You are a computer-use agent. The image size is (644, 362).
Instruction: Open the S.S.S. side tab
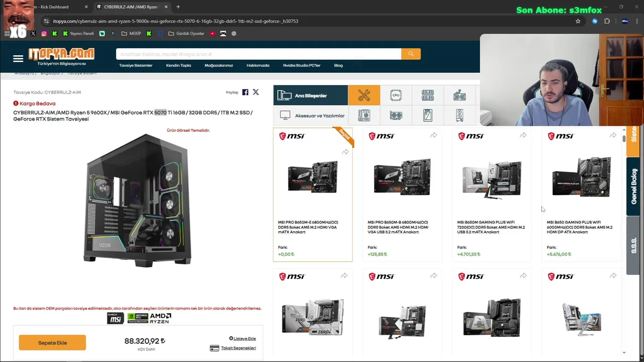[x=633, y=245]
